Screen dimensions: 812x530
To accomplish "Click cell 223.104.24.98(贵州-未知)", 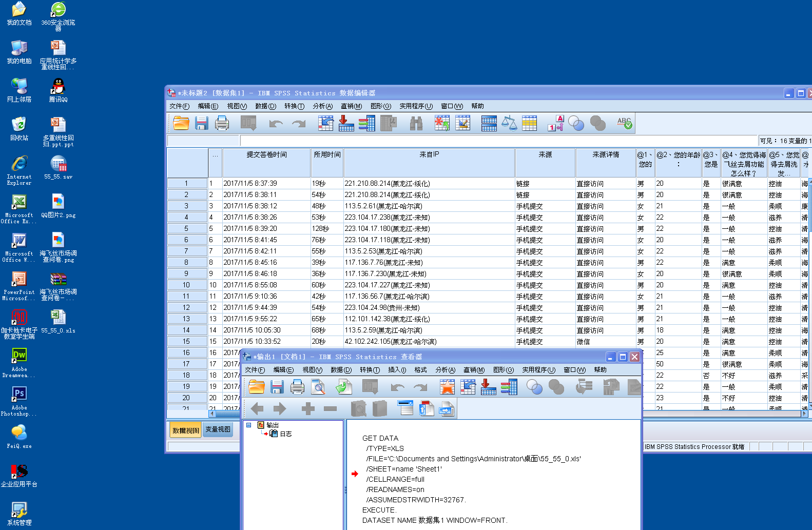I will click(429, 307).
